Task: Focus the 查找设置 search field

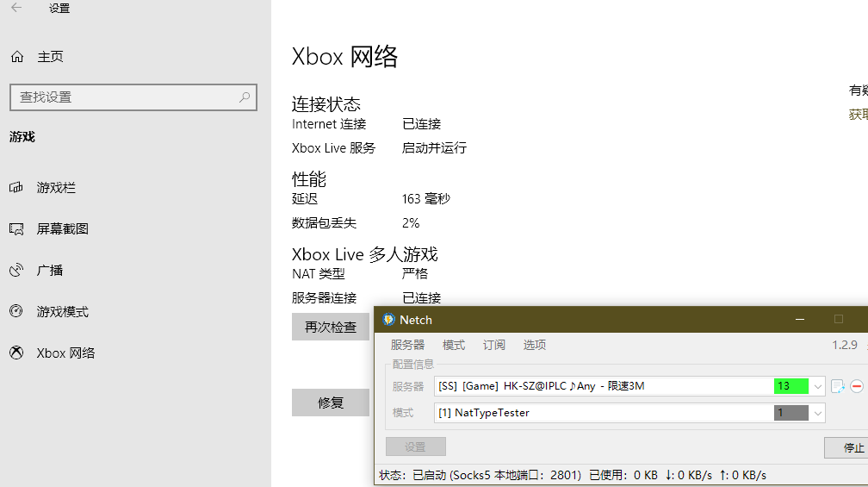Action: (x=133, y=97)
